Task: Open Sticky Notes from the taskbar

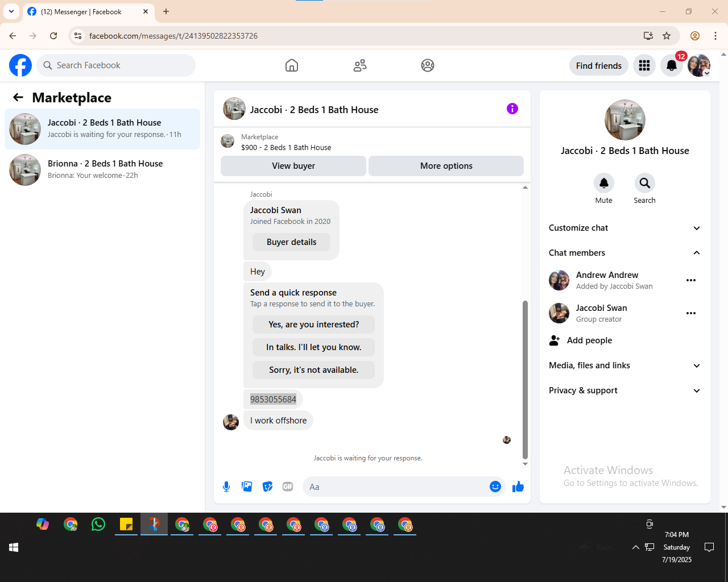Action: click(126, 524)
